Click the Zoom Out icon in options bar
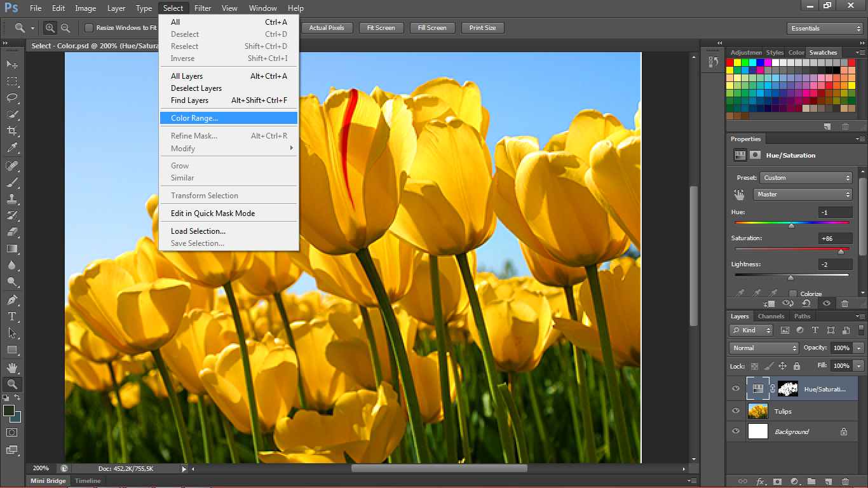Viewport: 868px width, 488px height. 65,28
